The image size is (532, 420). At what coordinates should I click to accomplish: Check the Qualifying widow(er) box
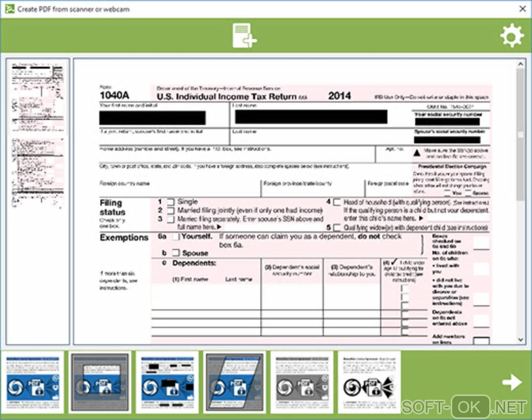[x=337, y=227]
